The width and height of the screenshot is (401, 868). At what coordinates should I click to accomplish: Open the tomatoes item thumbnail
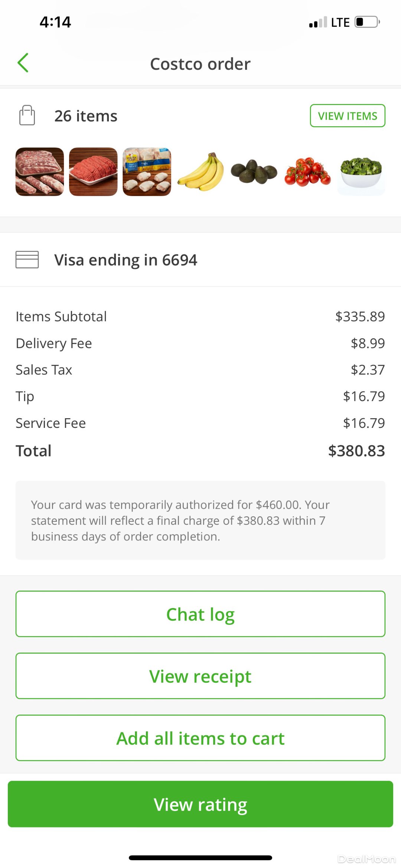(307, 172)
